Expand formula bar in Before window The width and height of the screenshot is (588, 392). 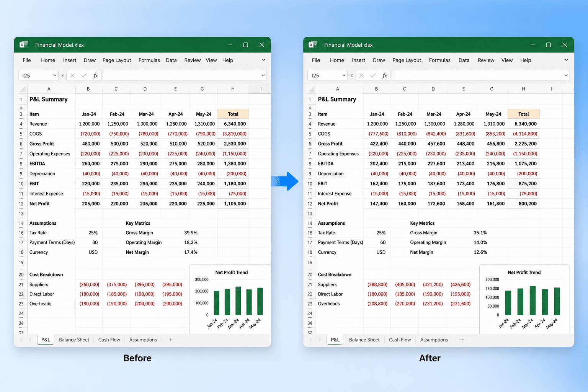tap(263, 75)
